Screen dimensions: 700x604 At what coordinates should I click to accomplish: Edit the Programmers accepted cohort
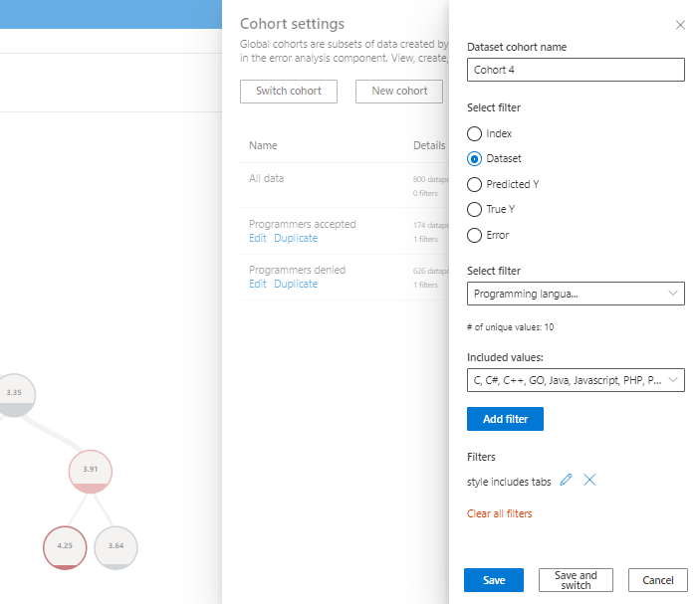pyautogui.click(x=258, y=239)
